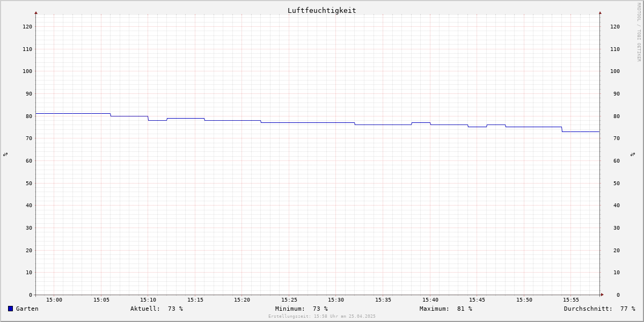Click the % unit label on the left axis

[5, 154]
